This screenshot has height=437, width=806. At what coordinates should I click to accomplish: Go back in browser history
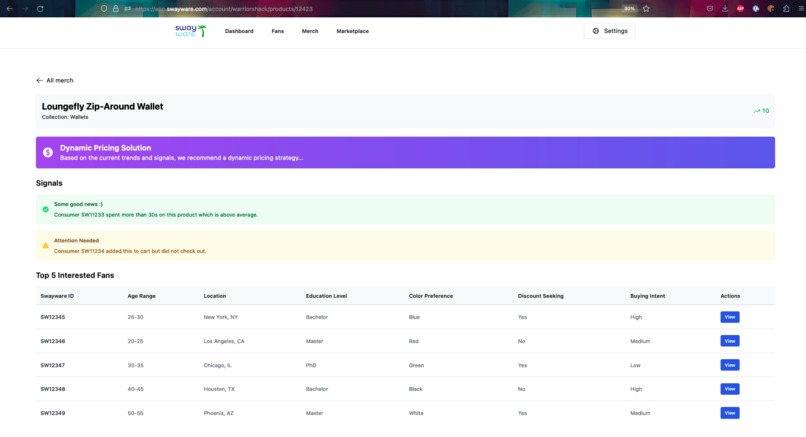coord(9,9)
